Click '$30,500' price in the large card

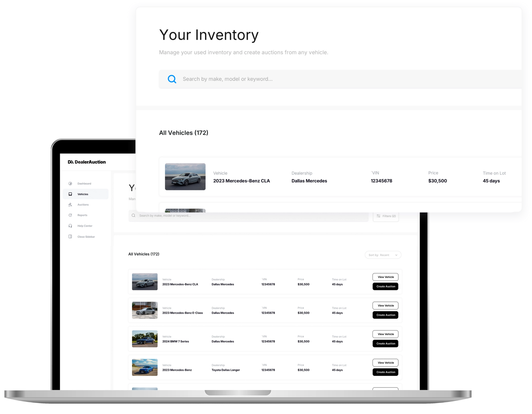coord(438,181)
